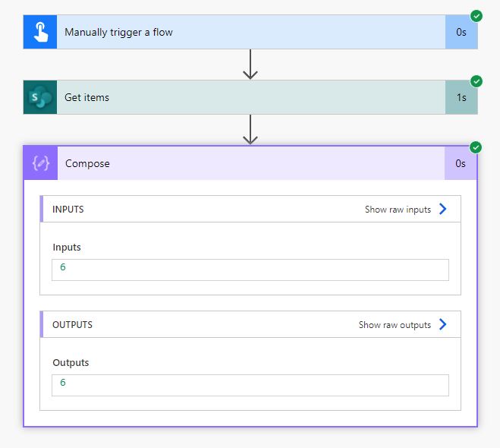This screenshot has height=448, width=500.
Task: Click the chevron beside Show raw outputs
Action: (x=442, y=324)
